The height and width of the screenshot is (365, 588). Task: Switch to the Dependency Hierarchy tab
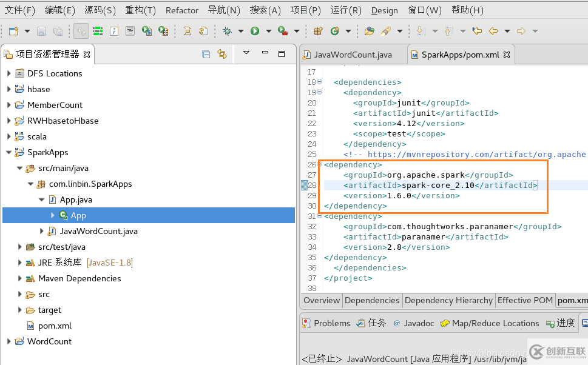point(448,300)
